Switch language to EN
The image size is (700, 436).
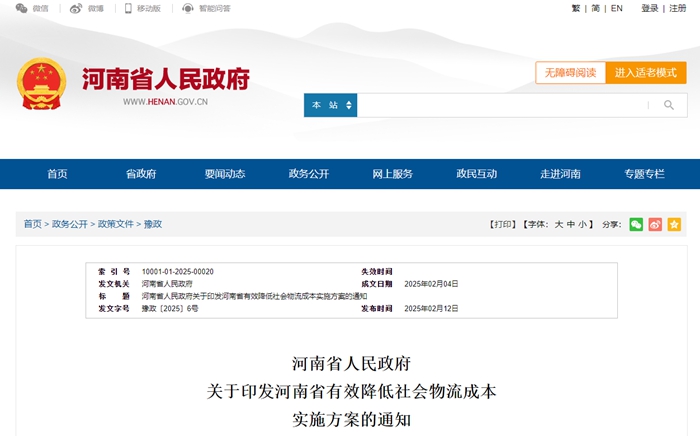[617, 8]
